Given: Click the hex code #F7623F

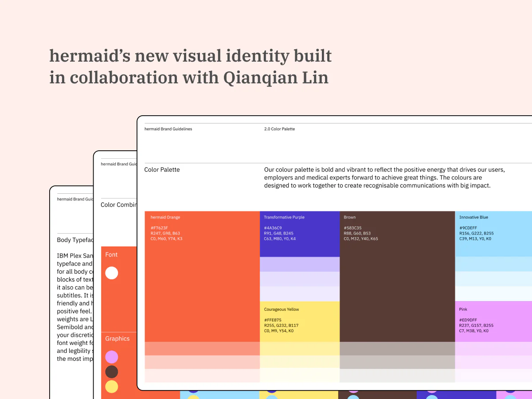Looking at the screenshot, I should [159, 228].
